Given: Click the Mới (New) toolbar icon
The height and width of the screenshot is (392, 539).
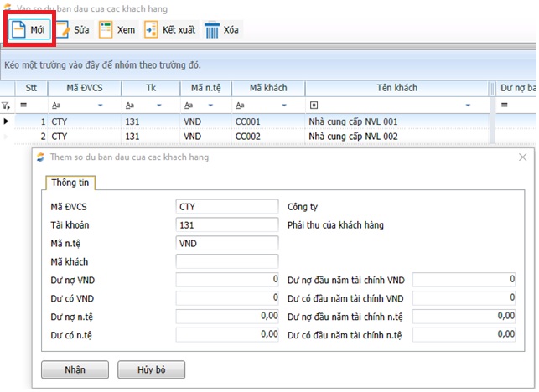Looking at the screenshot, I should coord(18,29).
